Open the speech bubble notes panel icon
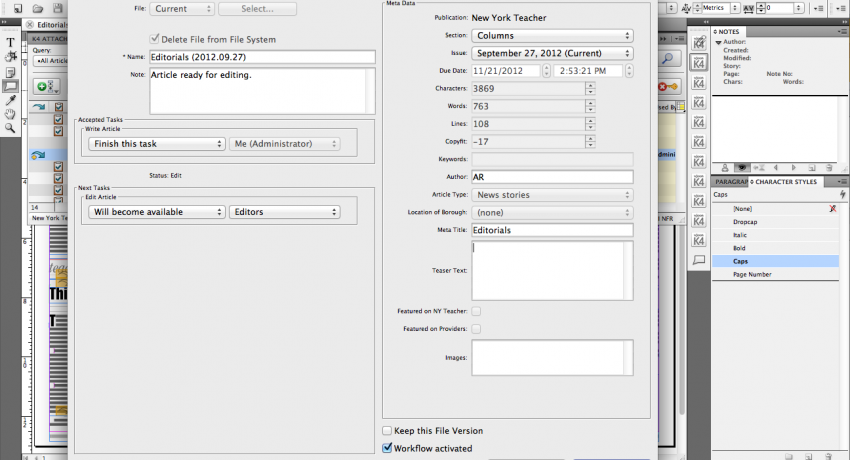Screen dimensions: 850x460 699,260
